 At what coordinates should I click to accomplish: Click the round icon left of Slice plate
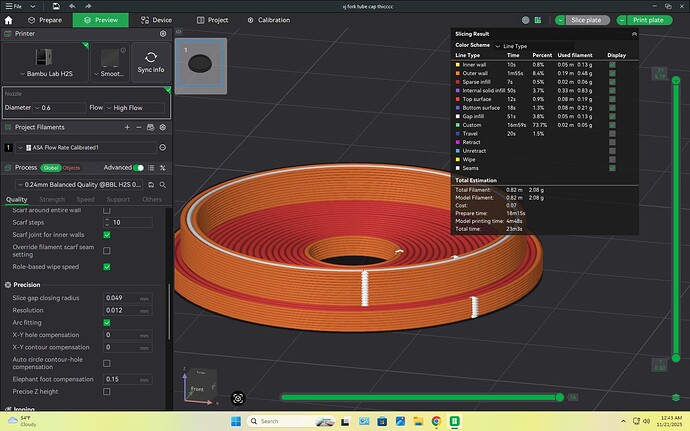click(525, 20)
